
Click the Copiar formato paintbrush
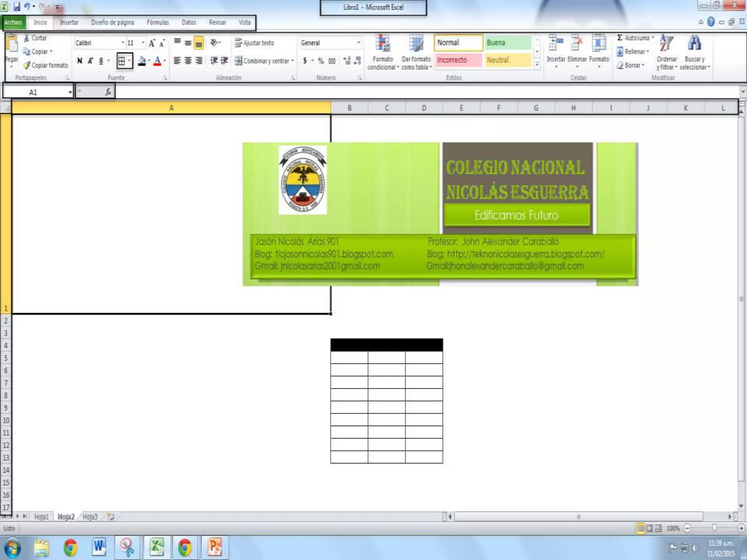point(27,65)
